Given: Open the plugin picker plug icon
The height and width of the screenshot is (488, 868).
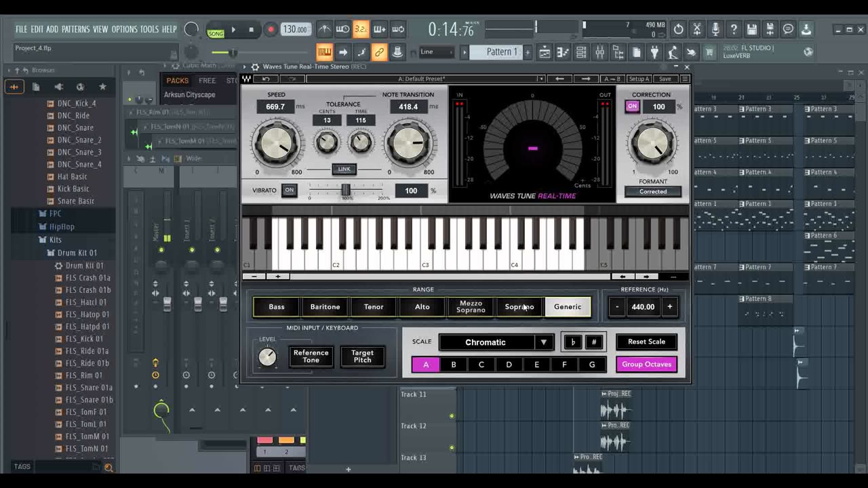Looking at the screenshot, I should tap(654, 52).
